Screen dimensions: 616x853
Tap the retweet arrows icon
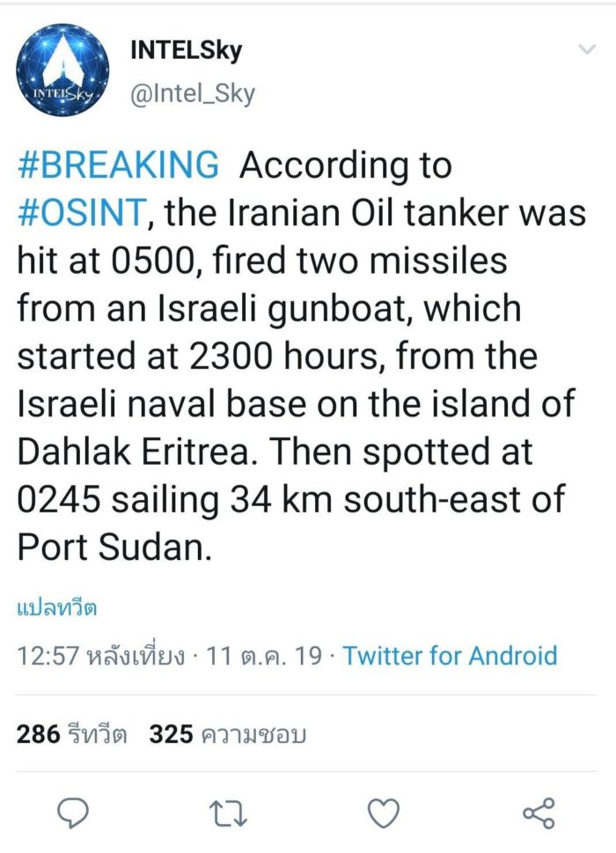pos(231,813)
